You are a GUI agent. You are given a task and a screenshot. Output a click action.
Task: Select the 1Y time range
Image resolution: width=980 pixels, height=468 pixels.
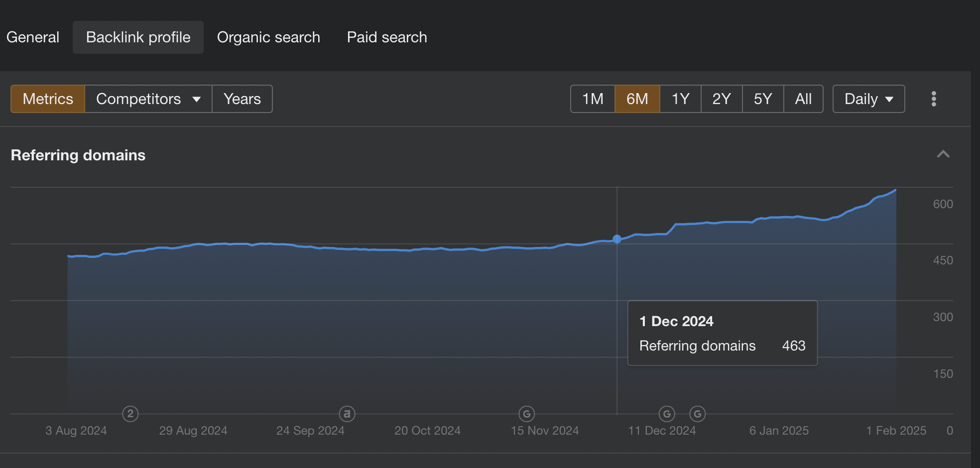point(680,99)
